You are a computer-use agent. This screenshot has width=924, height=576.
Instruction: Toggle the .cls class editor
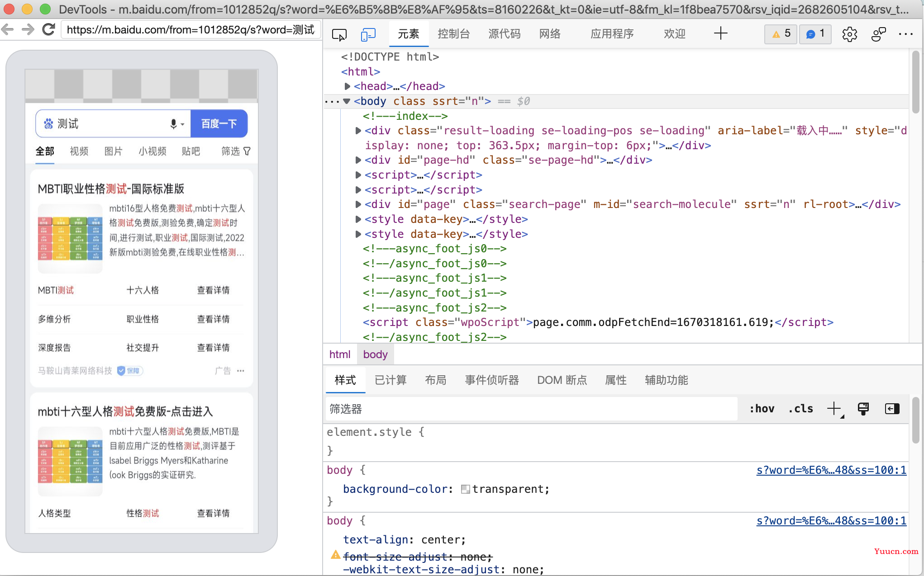pos(800,409)
